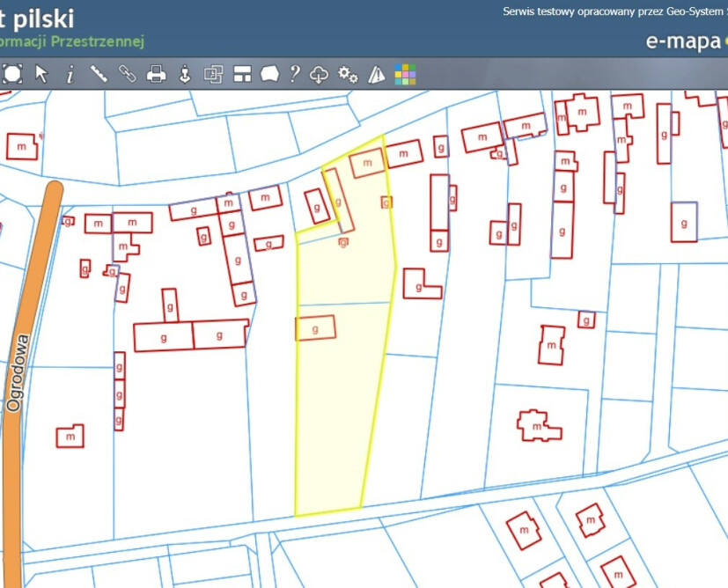Select the measure ruler tool
This screenshot has height=588, width=728.
pos(99,74)
